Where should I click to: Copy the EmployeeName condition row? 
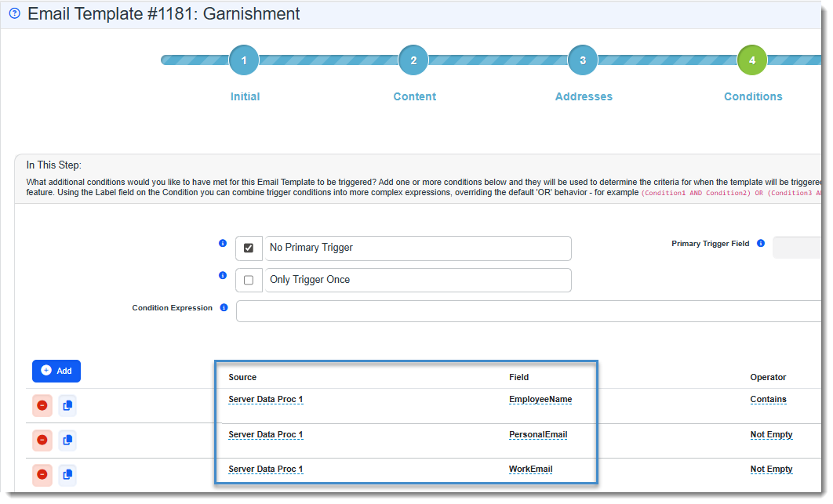67,405
